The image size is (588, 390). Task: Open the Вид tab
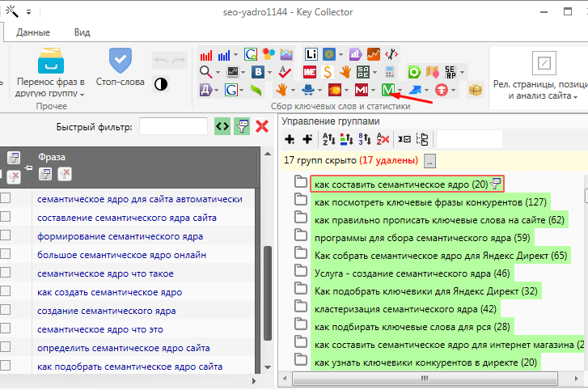(x=82, y=32)
